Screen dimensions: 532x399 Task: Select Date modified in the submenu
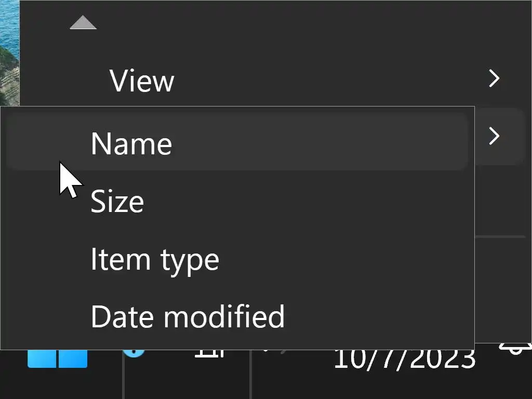click(x=187, y=316)
